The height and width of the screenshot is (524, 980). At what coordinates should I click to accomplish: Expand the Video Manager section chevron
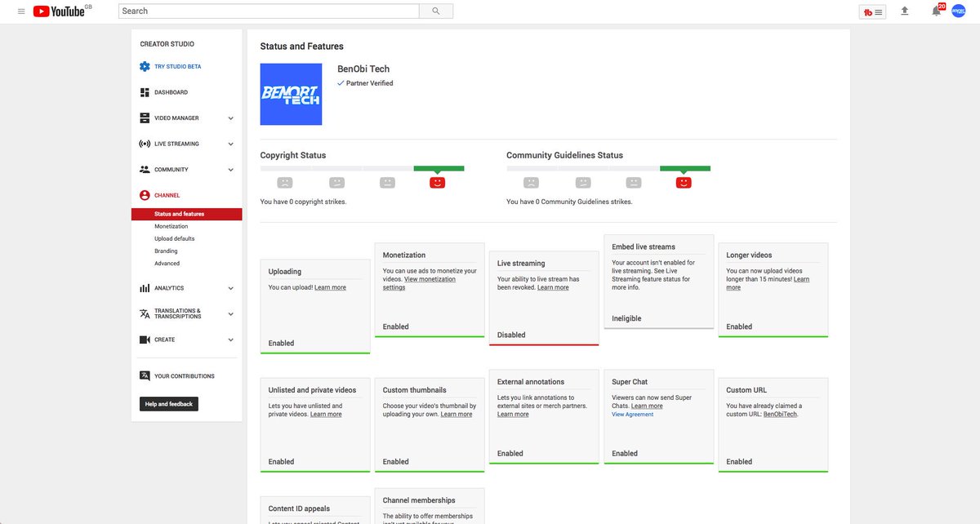(x=230, y=118)
